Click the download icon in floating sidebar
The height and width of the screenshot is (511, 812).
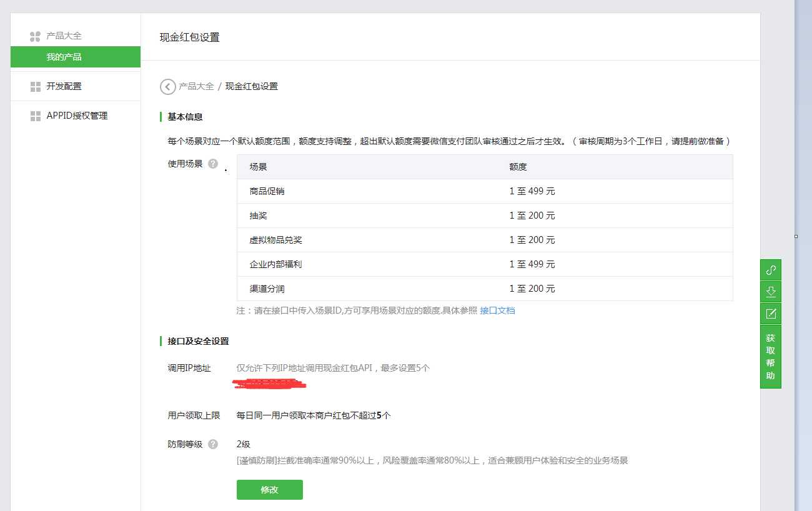point(771,292)
